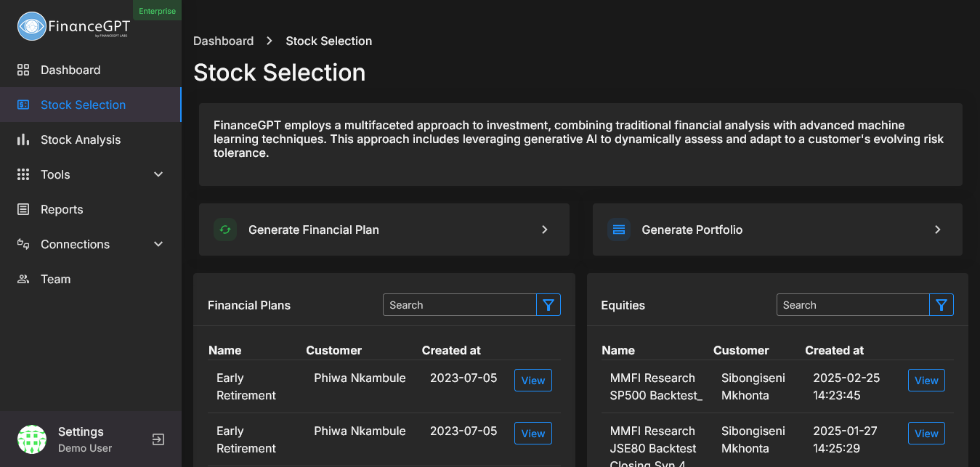View the first Early Retirement plan
The height and width of the screenshot is (467, 980).
click(532, 381)
